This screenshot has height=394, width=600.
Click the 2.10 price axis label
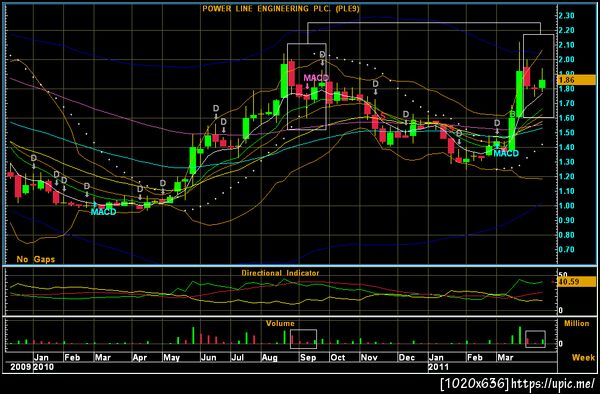566,45
